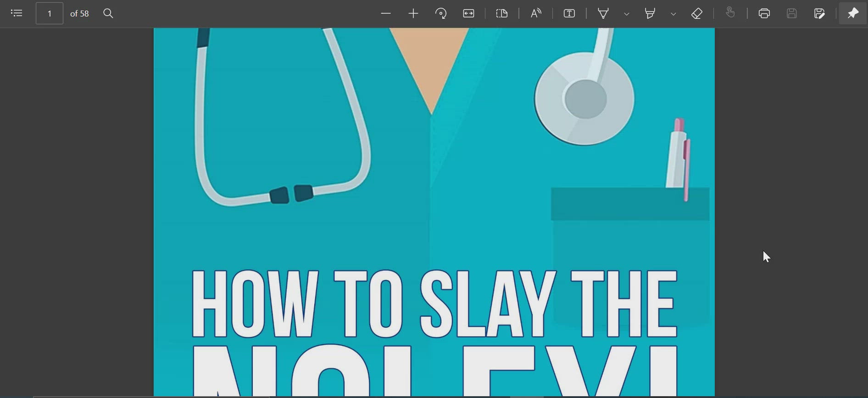Viewport: 868px width, 398px height.
Task: Zoom out with the minus icon
Action: point(386,13)
